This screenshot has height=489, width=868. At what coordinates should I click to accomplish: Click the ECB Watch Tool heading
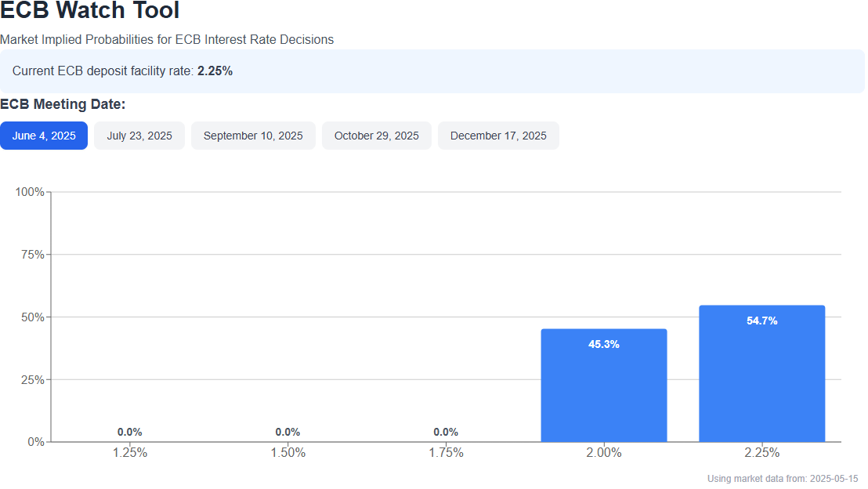click(90, 11)
